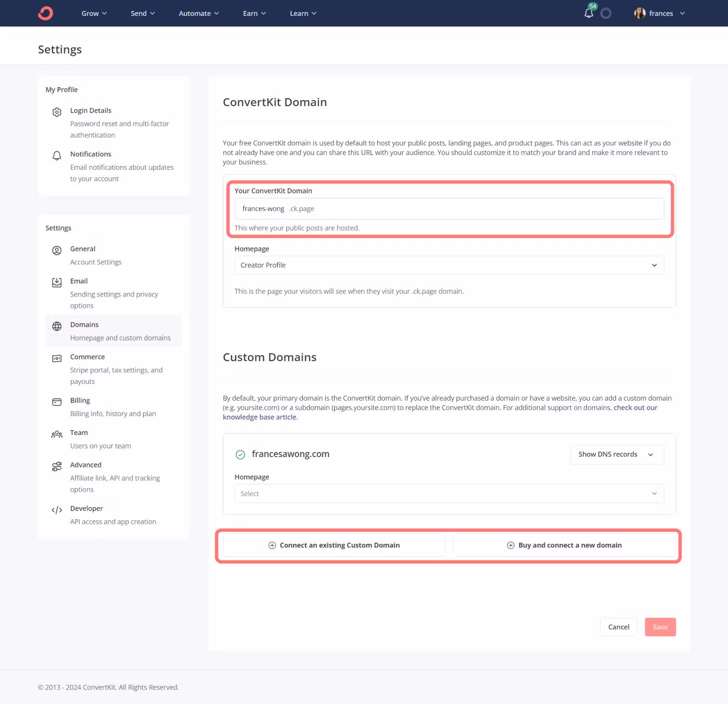Click the ConvertKit domain input field
This screenshot has height=704, width=728.
click(x=449, y=209)
